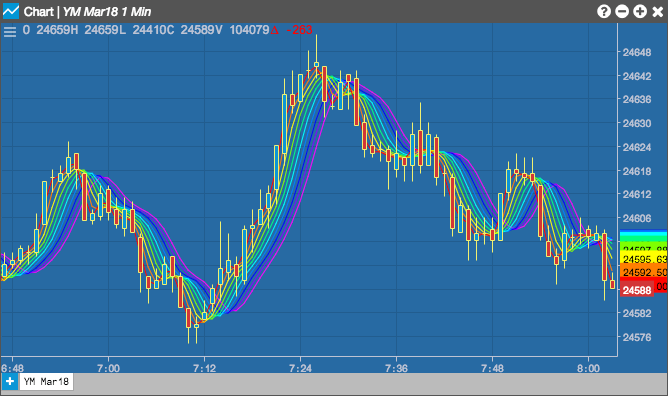Screen dimensions: 668x396
Task: Open the hamburger chart menu
Action: (x=9, y=32)
